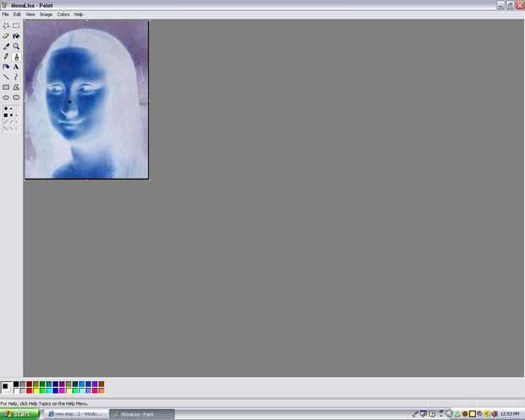Pick cyan from the color palette
This screenshot has width=525, height=420.
coord(49,390)
